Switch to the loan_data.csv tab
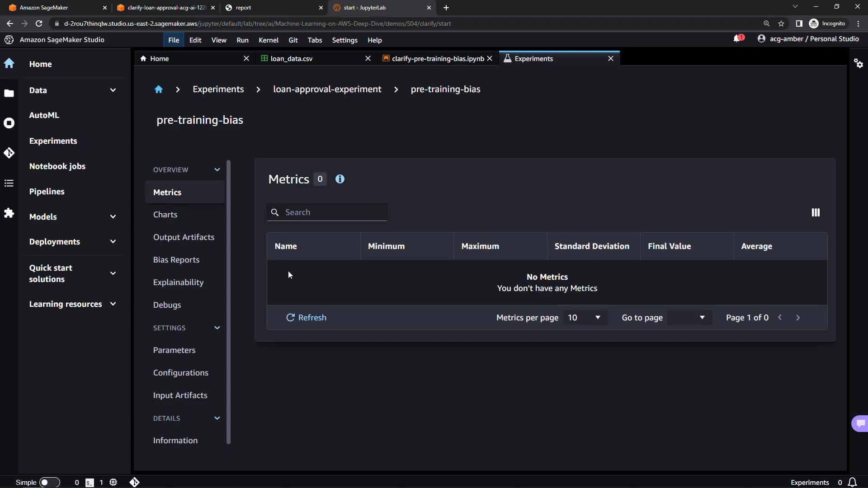The image size is (868, 488). click(292, 59)
